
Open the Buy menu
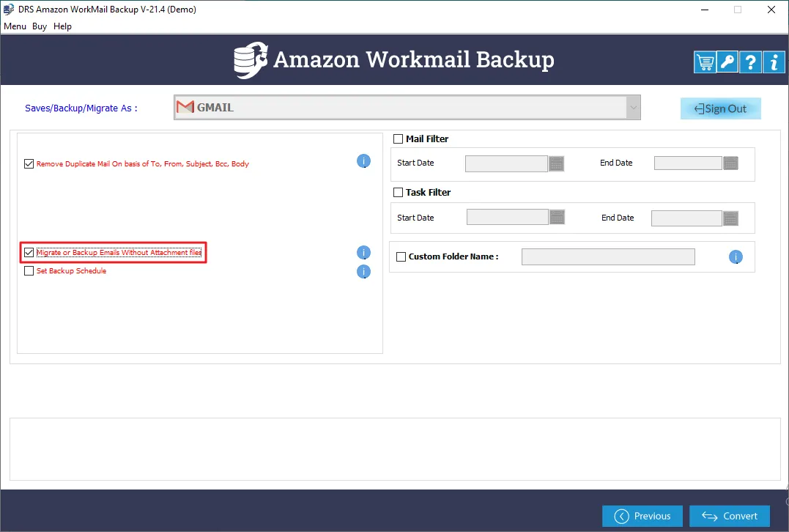40,26
